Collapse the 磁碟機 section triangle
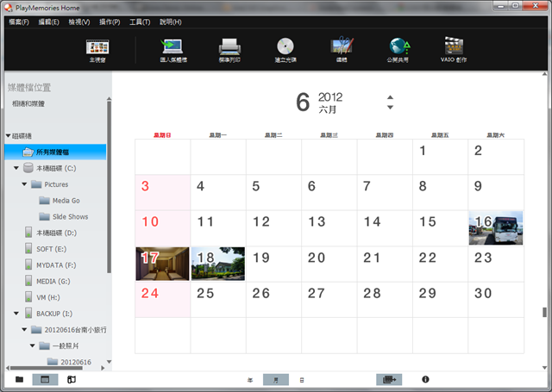This screenshot has width=552, height=392. pos(8,136)
